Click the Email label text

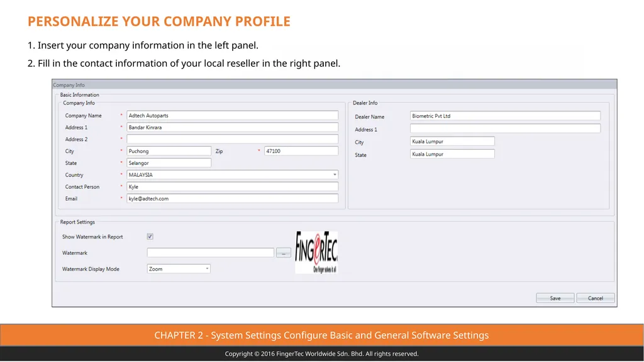[x=71, y=199]
